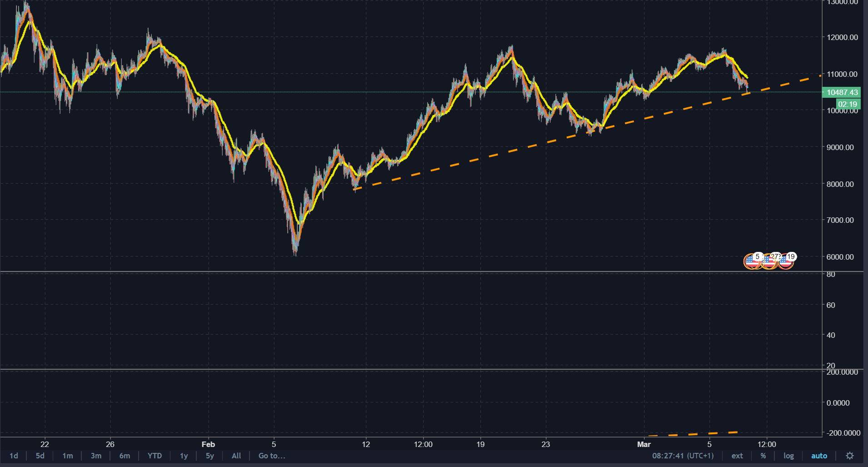Toggle the log scale option
This screenshot has height=467, width=868.
[x=788, y=456]
